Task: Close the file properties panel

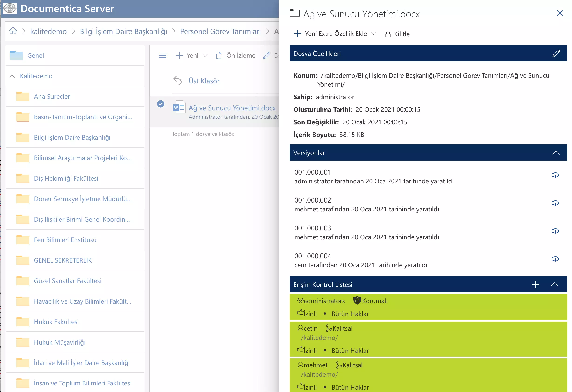Action: click(560, 13)
